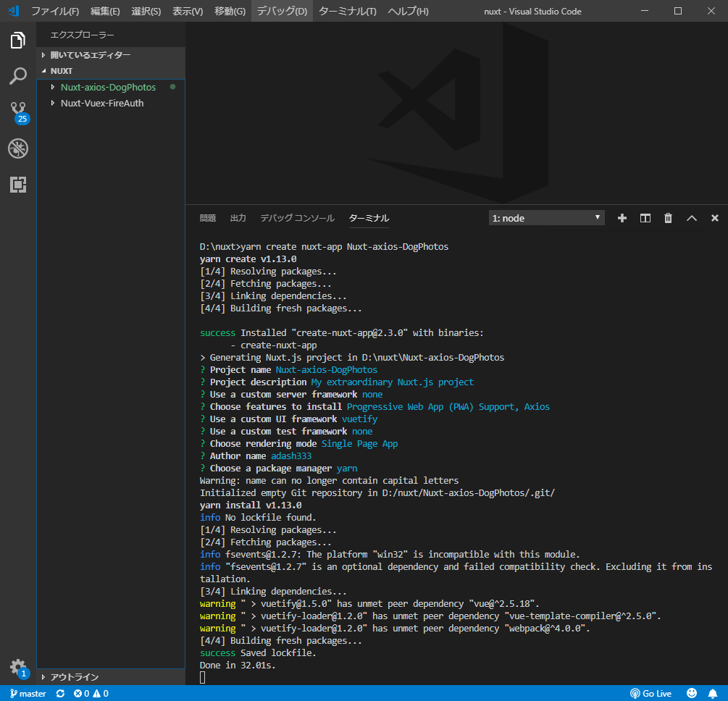Screen dimensions: 728x701
Task: Open Source Control view with 25 changes
Action: 18,112
